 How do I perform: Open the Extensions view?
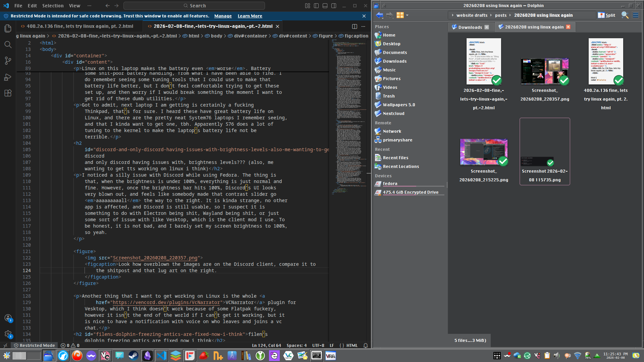pyautogui.click(x=8, y=93)
